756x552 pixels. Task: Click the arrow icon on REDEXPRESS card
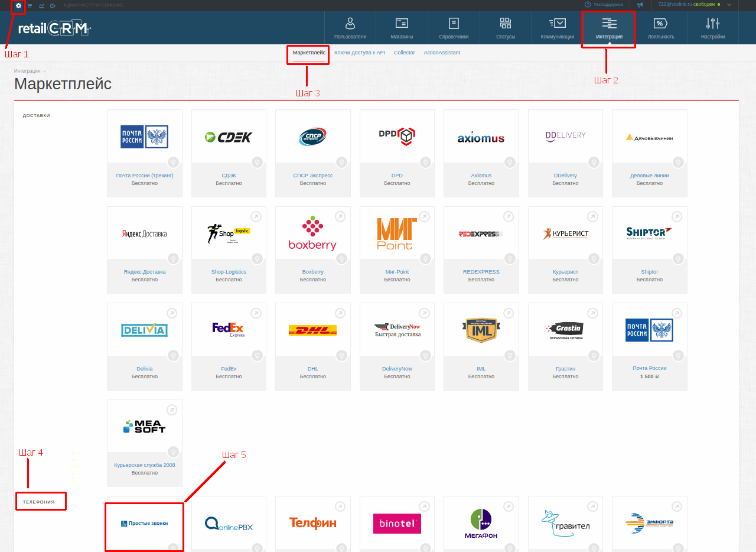click(509, 216)
